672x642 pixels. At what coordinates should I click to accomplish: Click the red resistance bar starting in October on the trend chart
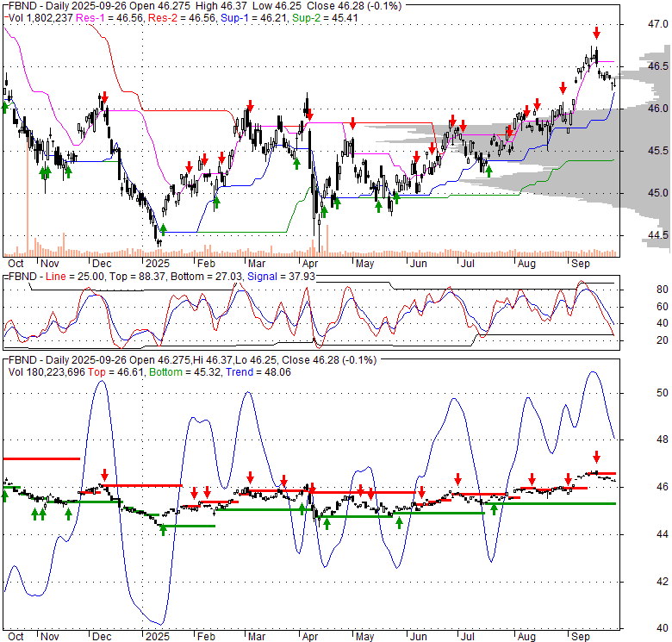[x=41, y=459]
